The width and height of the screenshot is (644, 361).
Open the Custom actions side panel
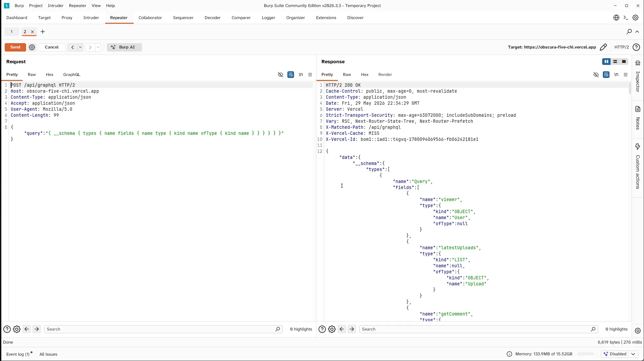point(638,167)
